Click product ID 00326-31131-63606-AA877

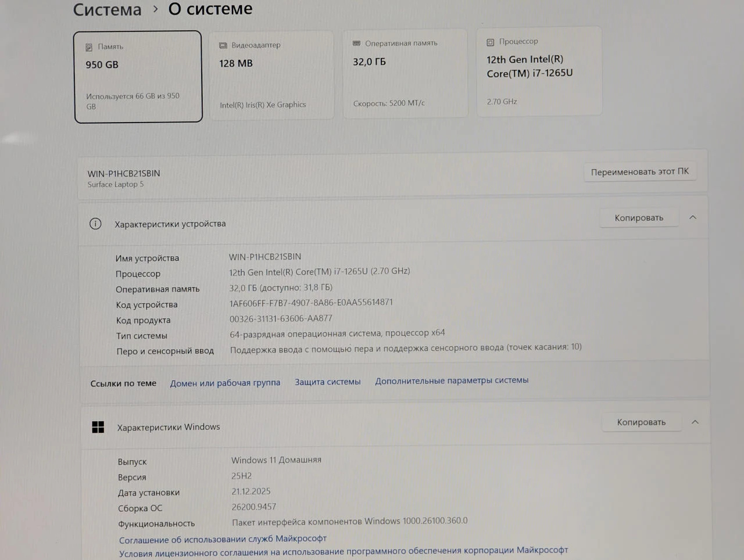click(x=281, y=318)
